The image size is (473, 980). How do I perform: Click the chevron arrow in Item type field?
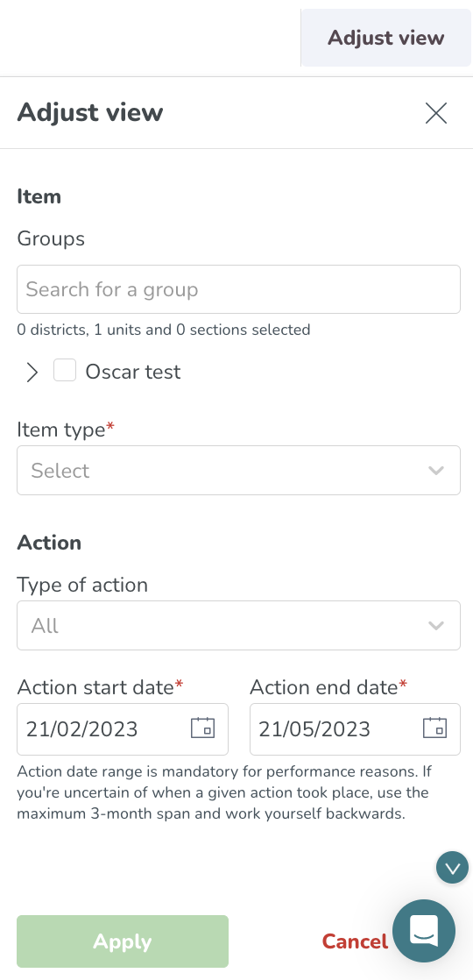click(x=436, y=470)
